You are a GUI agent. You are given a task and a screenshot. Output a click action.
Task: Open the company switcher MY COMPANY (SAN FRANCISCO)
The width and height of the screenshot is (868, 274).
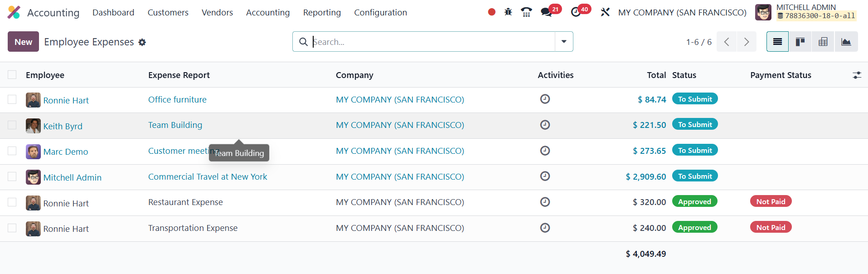pyautogui.click(x=682, y=13)
